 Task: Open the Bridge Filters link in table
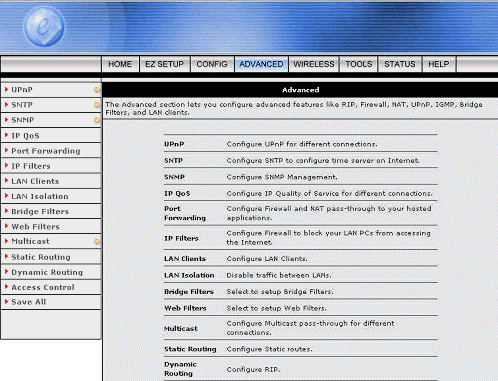(x=189, y=292)
